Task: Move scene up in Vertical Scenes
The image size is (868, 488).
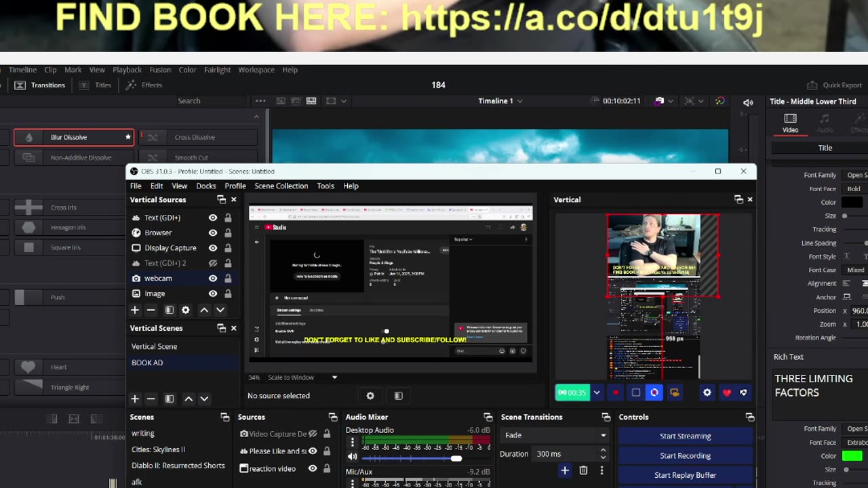Action: 188,399
